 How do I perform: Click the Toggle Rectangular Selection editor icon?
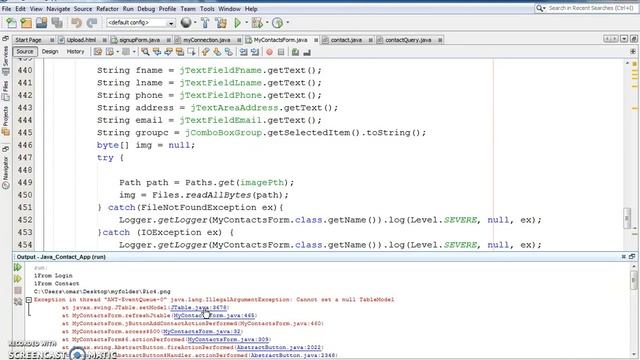click(x=191, y=52)
